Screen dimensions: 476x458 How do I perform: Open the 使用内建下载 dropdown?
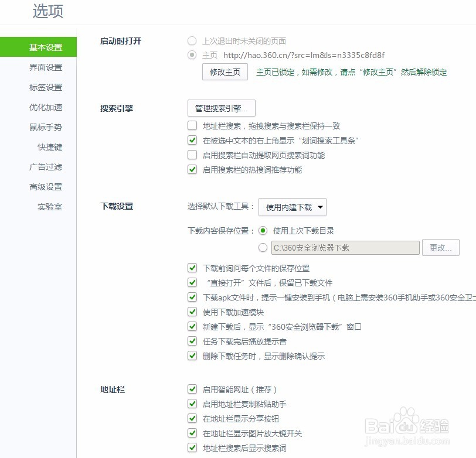pos(293,207)
